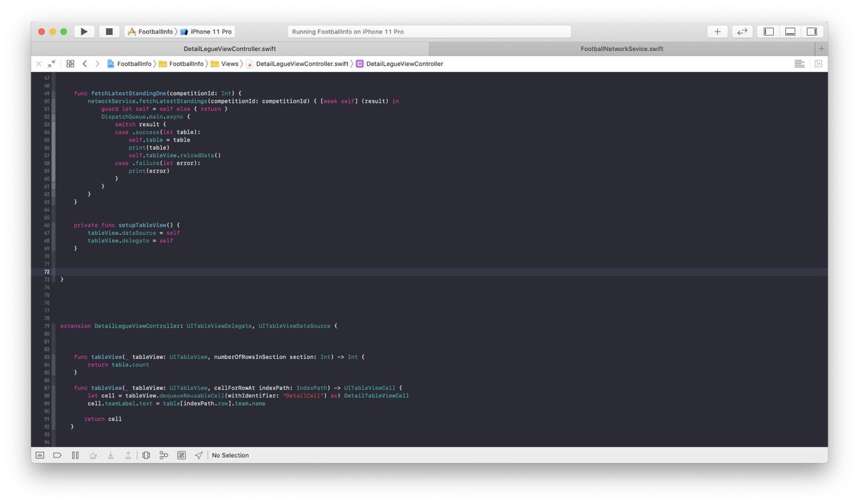Open the Debug View Hierarchy icon
This screenshot has height=504, width=859.
tap(146, 455)
